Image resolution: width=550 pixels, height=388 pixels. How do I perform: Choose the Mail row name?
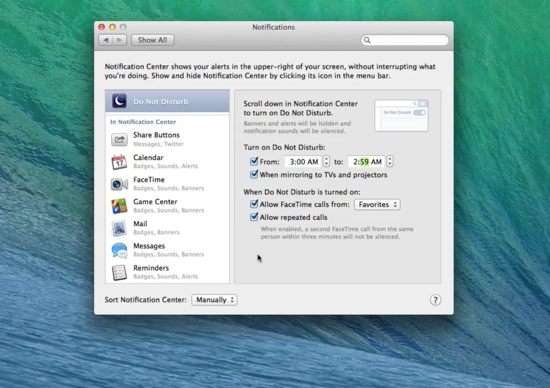(x=140, y=224)
